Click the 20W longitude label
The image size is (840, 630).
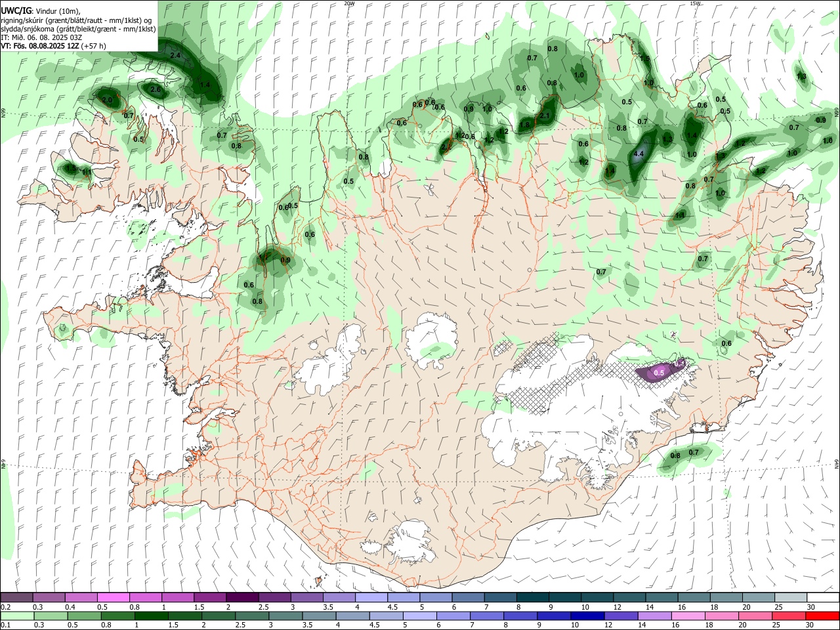[349, 3]
